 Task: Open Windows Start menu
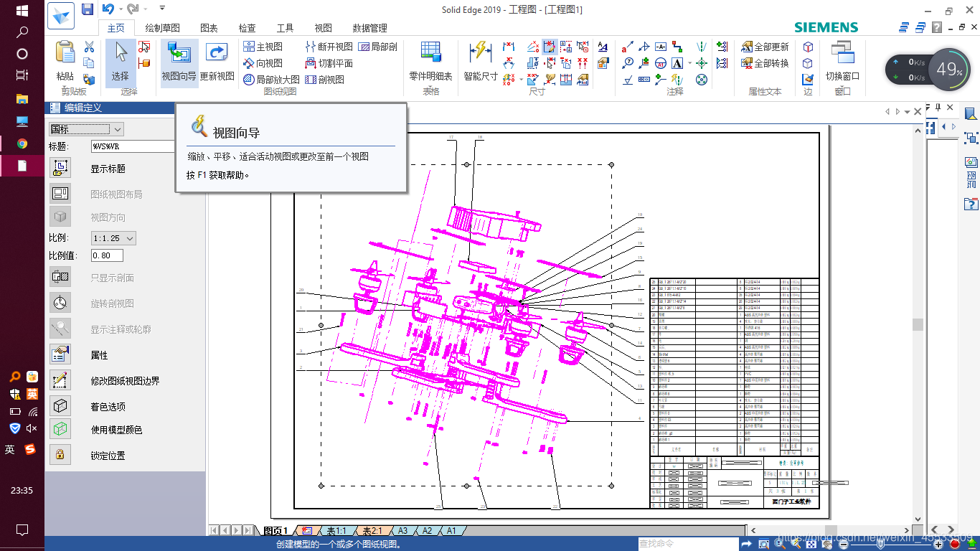22,11
